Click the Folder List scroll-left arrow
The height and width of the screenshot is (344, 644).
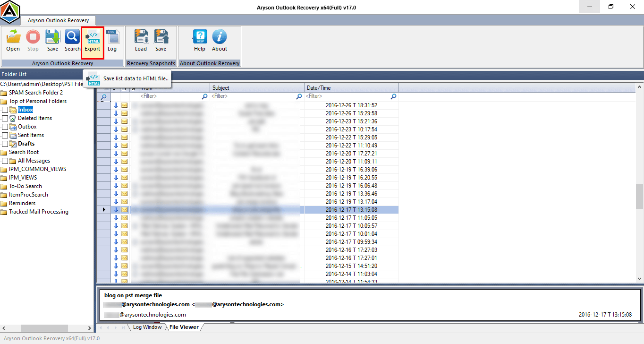coord(4,327)
